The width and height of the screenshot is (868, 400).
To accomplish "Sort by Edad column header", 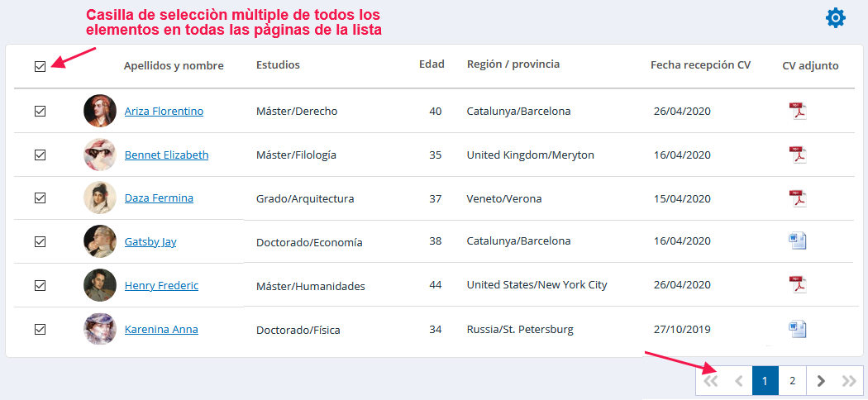I will (x=432, y=64).
